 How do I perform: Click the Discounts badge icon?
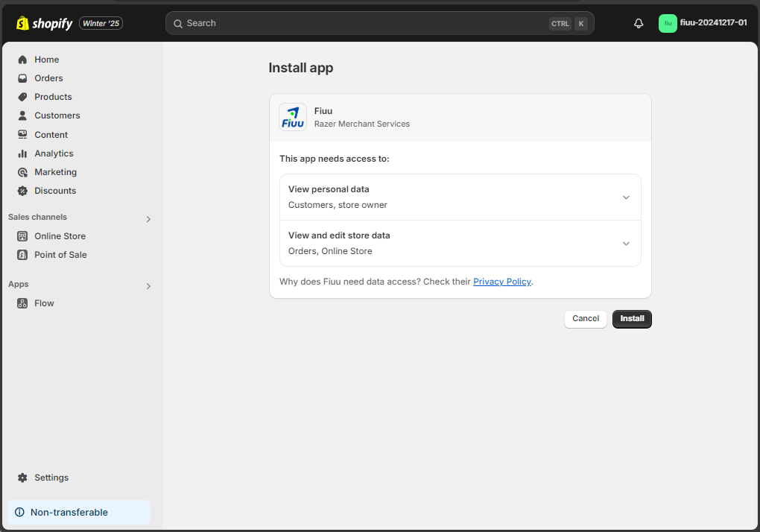[22, 191]
